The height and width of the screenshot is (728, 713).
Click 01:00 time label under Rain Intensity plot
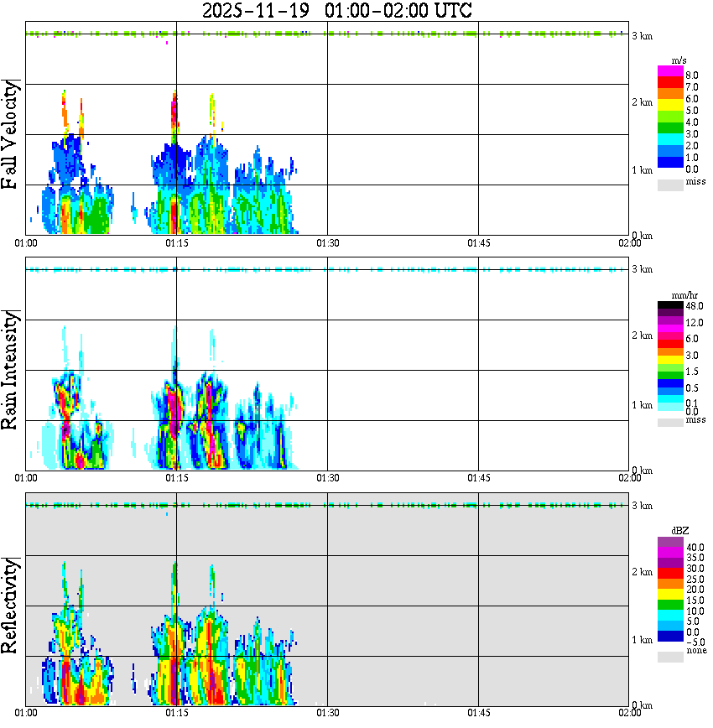[26, 478]
